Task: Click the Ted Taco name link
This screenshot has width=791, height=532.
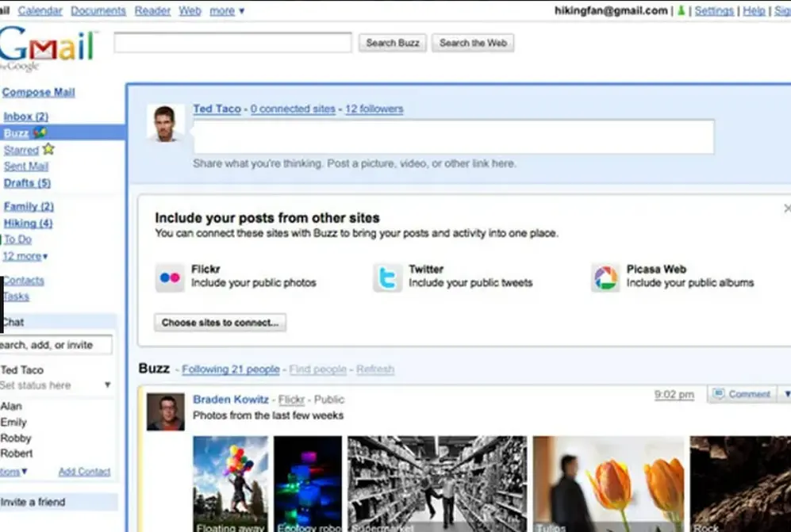Action: [217, 109]
